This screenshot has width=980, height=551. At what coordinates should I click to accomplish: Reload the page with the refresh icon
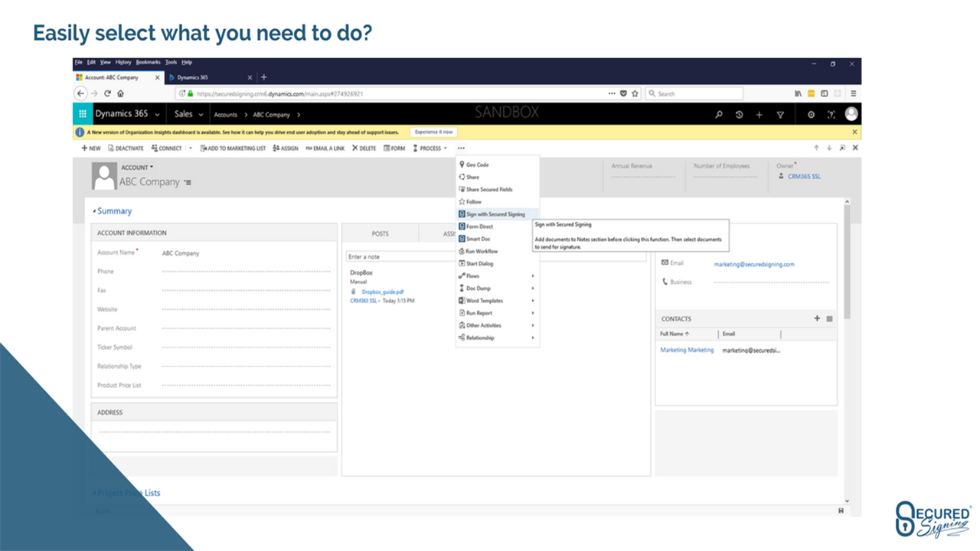pos(108,93)
